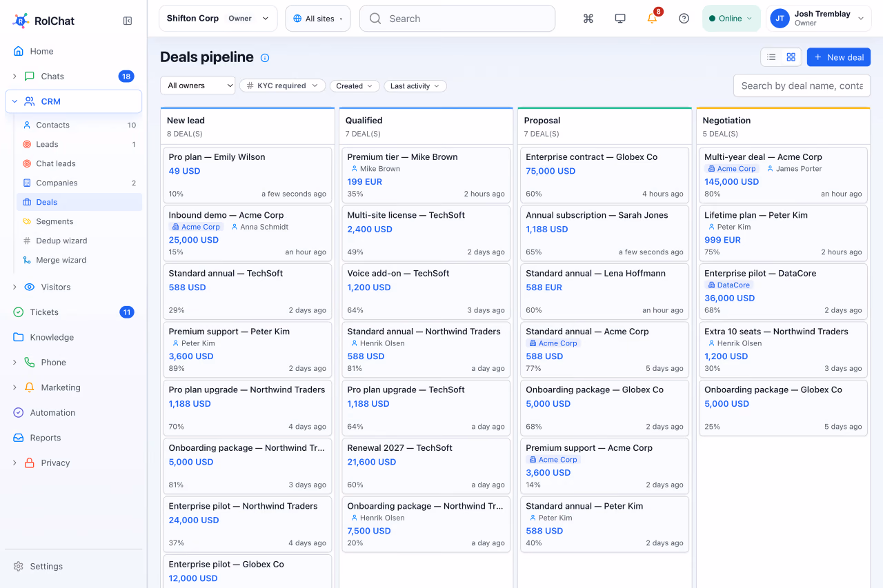Screen dimensions: 883x588
Task: Open Dedup wizard item
Action: (x=79, y=241)
